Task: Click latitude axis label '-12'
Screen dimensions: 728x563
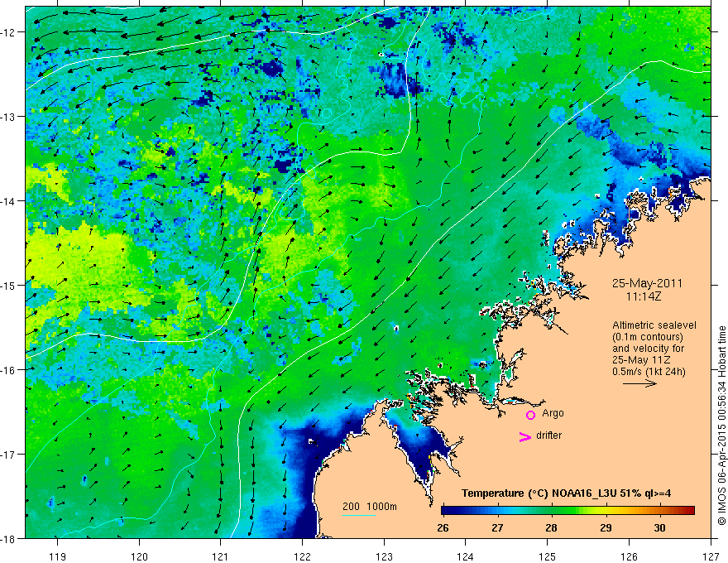Action: point(9,32)
